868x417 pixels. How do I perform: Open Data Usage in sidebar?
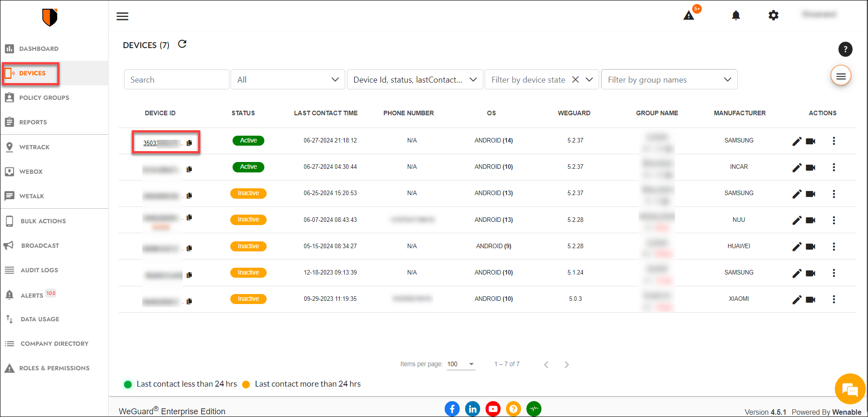point(54,319)
